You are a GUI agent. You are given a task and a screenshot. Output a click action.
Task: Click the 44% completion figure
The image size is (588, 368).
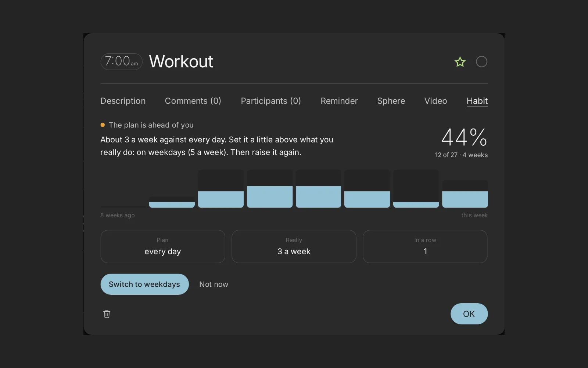coord(464,137)
